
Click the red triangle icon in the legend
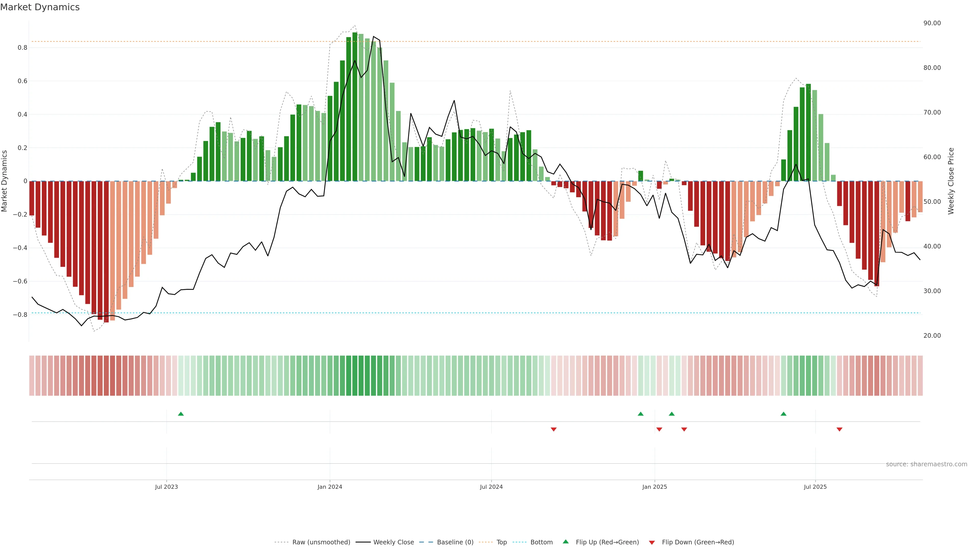coord(652,542)
